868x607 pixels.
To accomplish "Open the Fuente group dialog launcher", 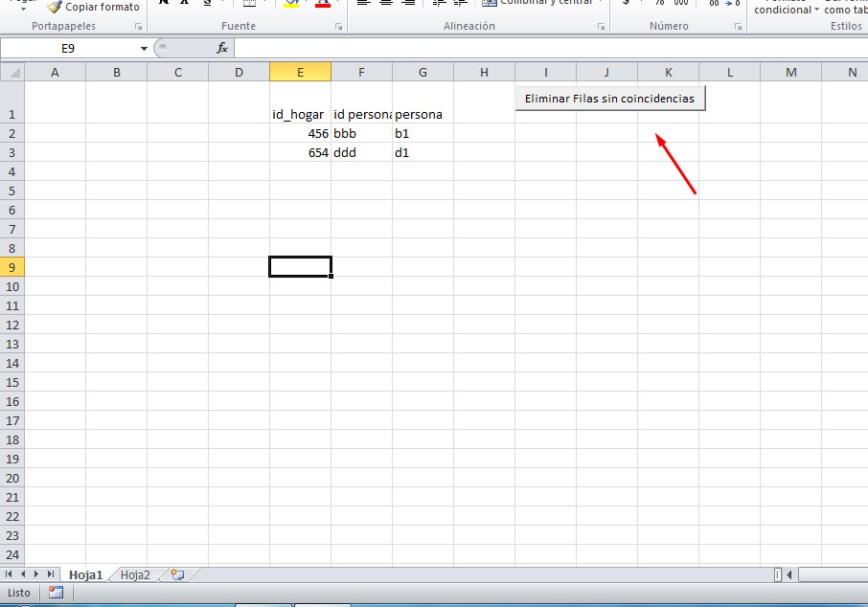I will 338,27.
